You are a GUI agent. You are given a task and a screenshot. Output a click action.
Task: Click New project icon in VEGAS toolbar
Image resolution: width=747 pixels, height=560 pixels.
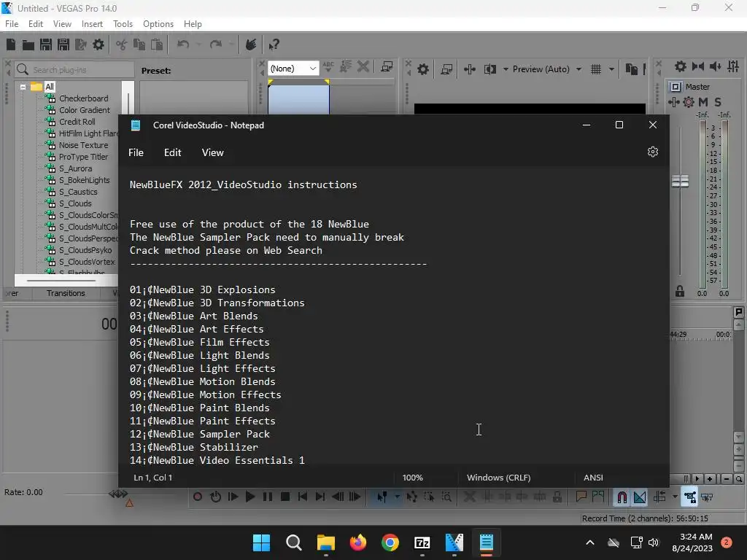(11, 44)
